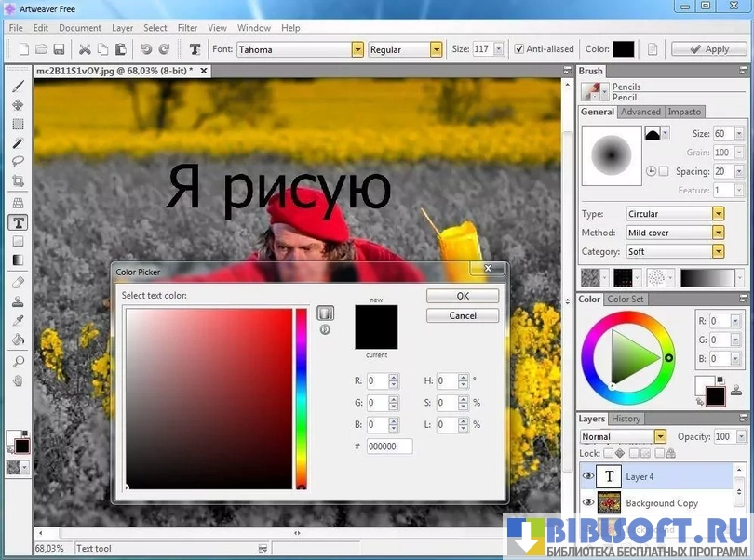Select the Zoom magnifier tool
754x560 pixels.
pyautogui.click(x=18, y=361)
